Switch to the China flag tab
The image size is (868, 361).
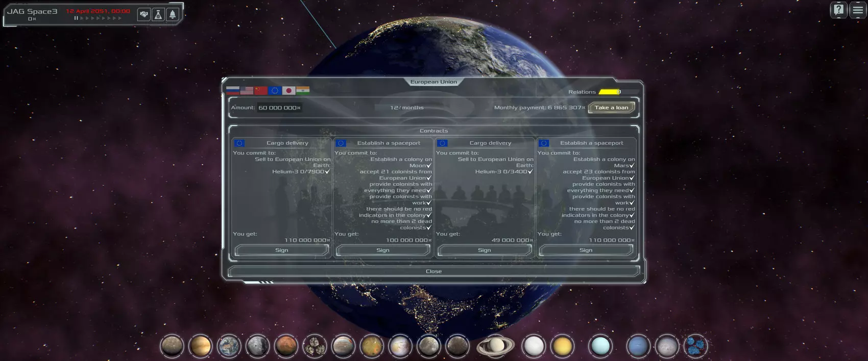[261, 90]
